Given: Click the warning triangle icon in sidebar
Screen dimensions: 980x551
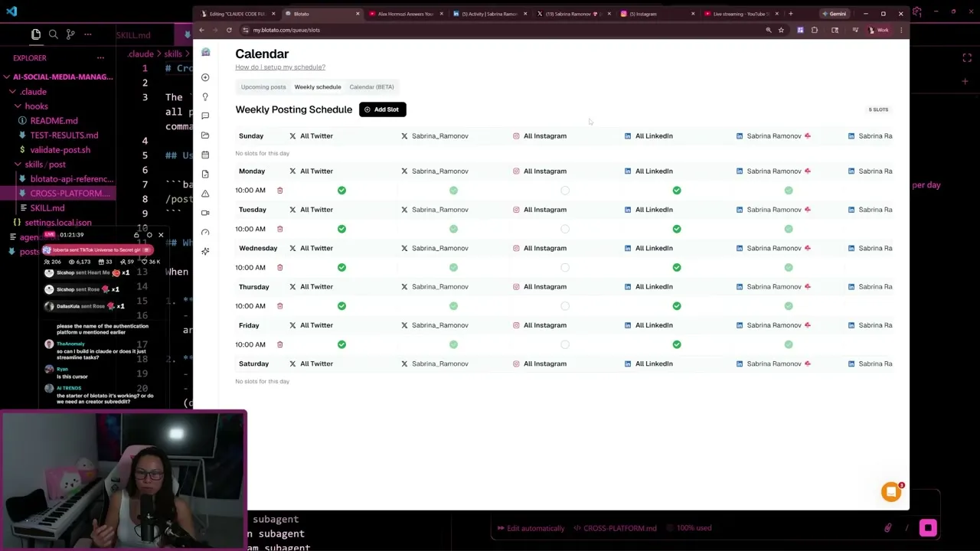Looking at the screenshot, I should [x=205, y=194].
